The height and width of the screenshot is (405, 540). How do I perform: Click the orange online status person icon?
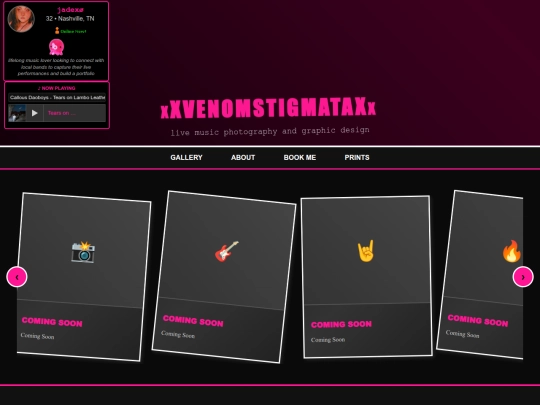(57, 31)
